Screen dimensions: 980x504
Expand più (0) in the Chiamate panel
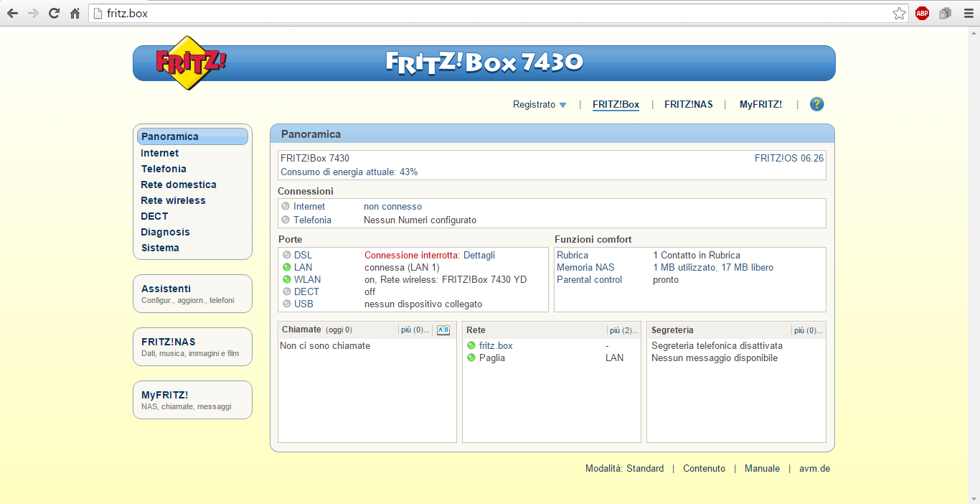415,330
